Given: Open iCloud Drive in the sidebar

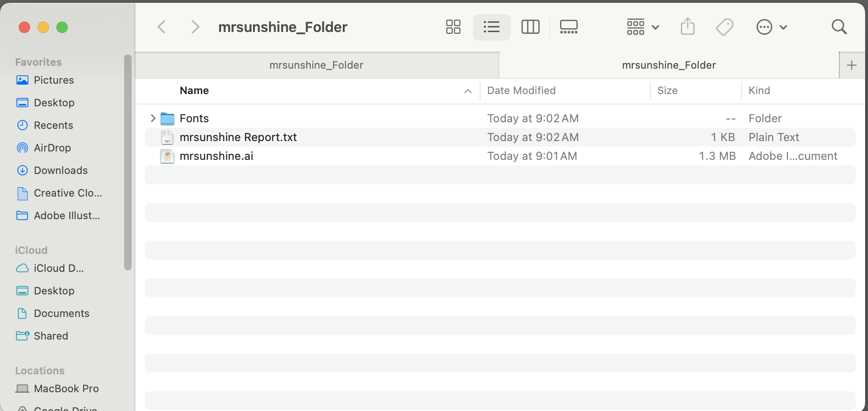Looking at the screenshot, I should [59, 268].
